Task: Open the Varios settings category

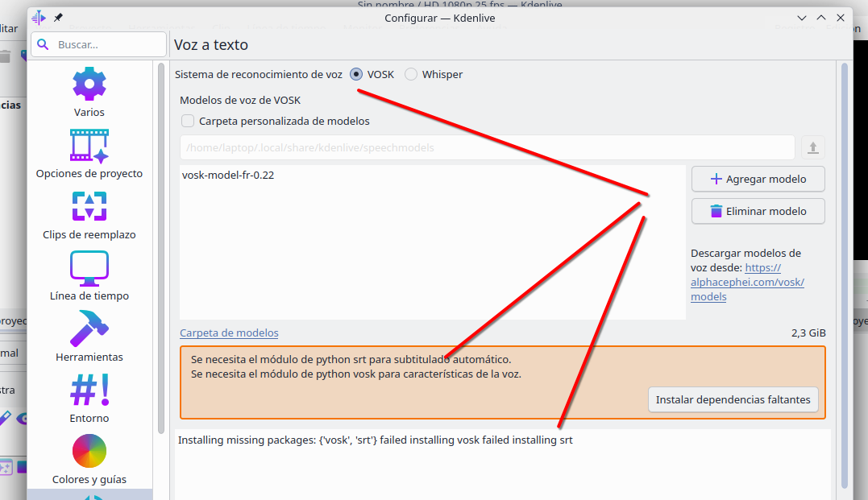Action: [x=89, y=93]
